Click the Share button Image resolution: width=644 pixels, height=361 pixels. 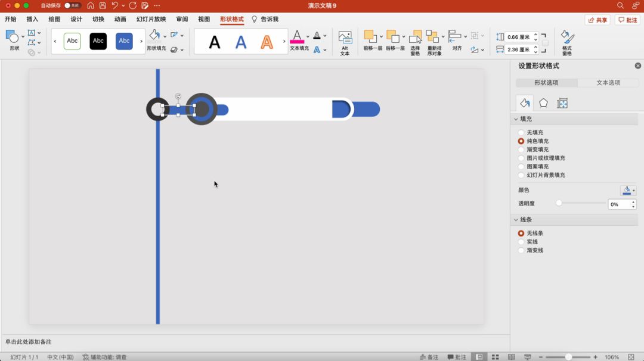(x=597, y=20)
